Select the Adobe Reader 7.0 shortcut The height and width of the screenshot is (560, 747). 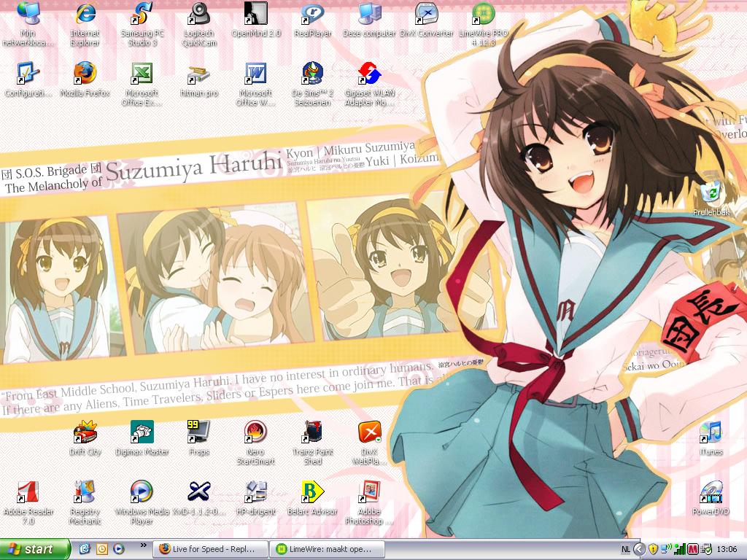[x=28, y=502]
